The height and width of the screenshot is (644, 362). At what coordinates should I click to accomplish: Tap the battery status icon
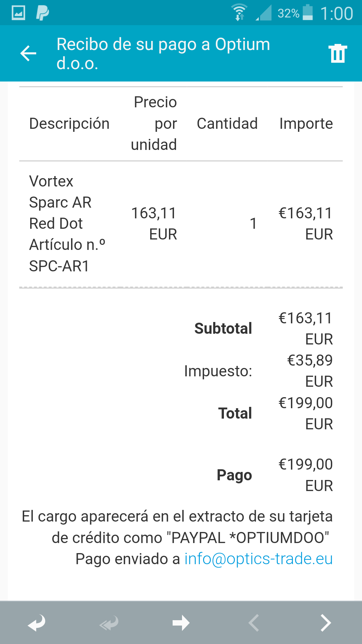(x=307, y=13)
